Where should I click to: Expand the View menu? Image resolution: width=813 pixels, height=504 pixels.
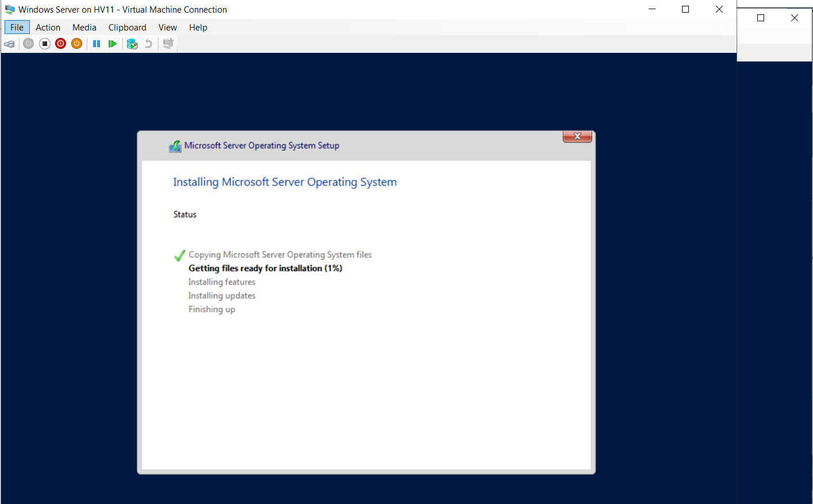pos(167,27)
